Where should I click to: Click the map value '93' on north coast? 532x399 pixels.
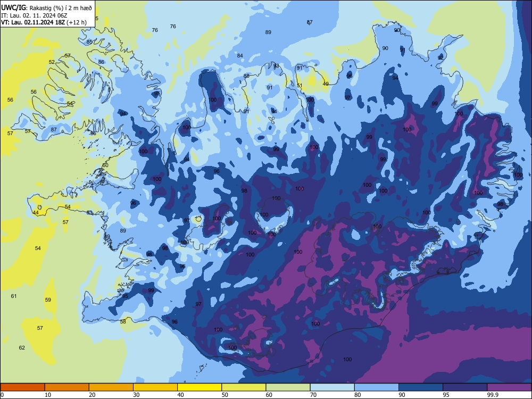pos(276,66)
